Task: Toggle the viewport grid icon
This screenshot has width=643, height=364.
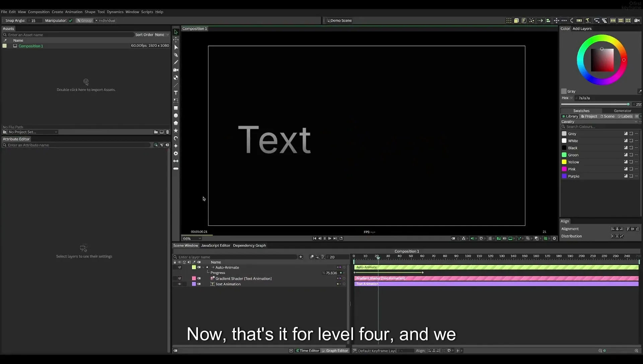Action: 490,239
